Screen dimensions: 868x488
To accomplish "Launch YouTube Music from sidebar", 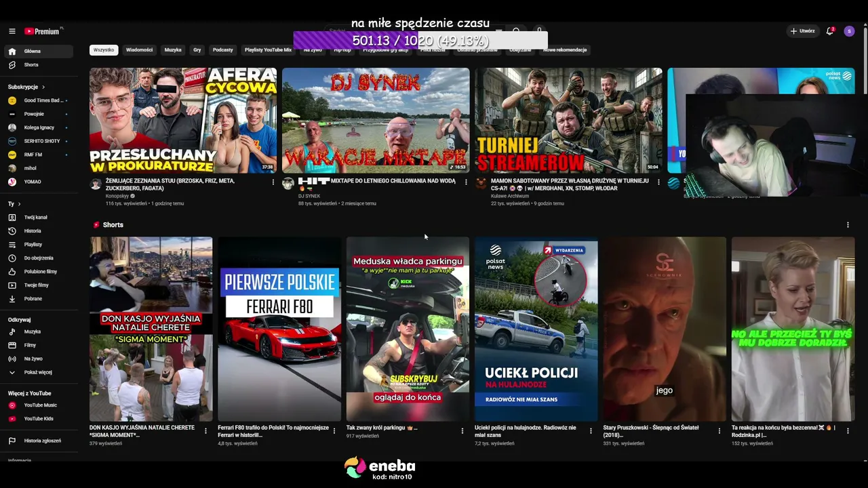I will [12, 405].
